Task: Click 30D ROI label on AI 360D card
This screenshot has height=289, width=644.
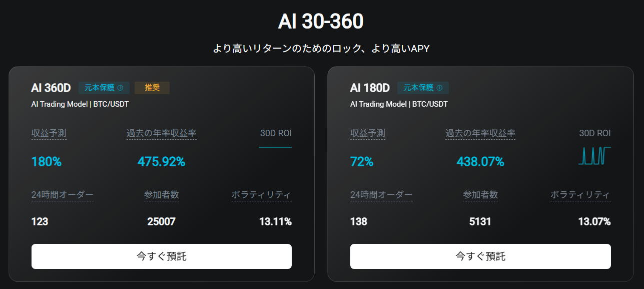Action: (276, 133)
